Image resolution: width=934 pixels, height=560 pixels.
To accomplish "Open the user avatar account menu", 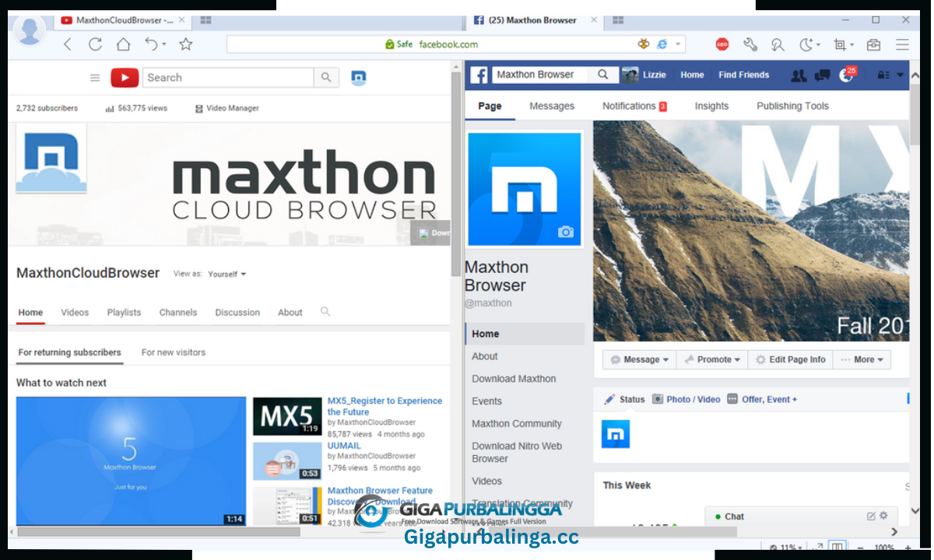I will (30, 32).
